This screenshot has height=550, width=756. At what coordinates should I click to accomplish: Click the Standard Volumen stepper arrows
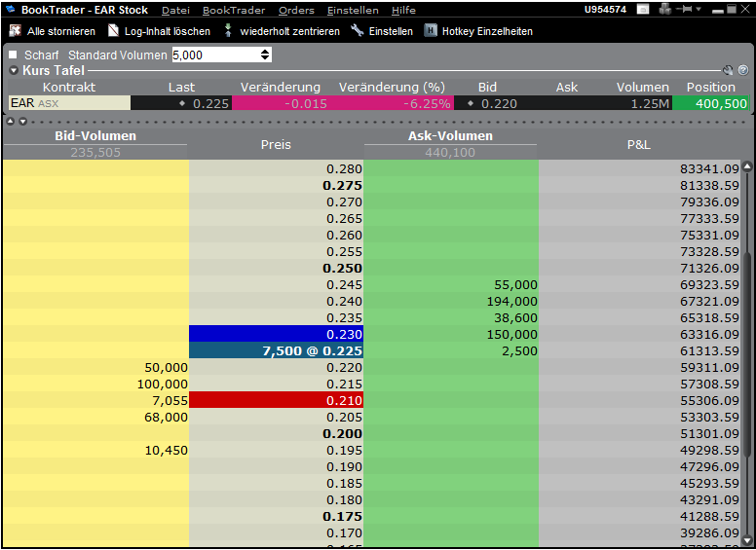tap(265, 55)
